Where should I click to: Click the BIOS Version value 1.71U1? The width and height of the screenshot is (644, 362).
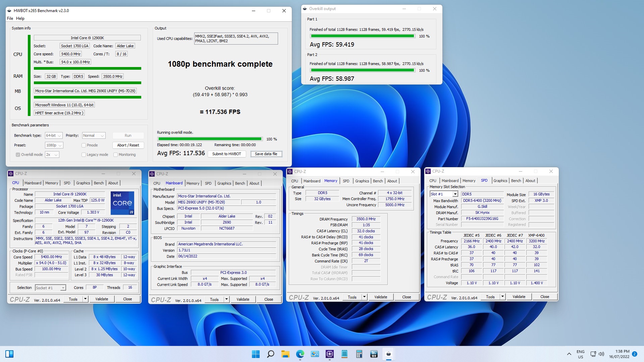tap(227, 250)
